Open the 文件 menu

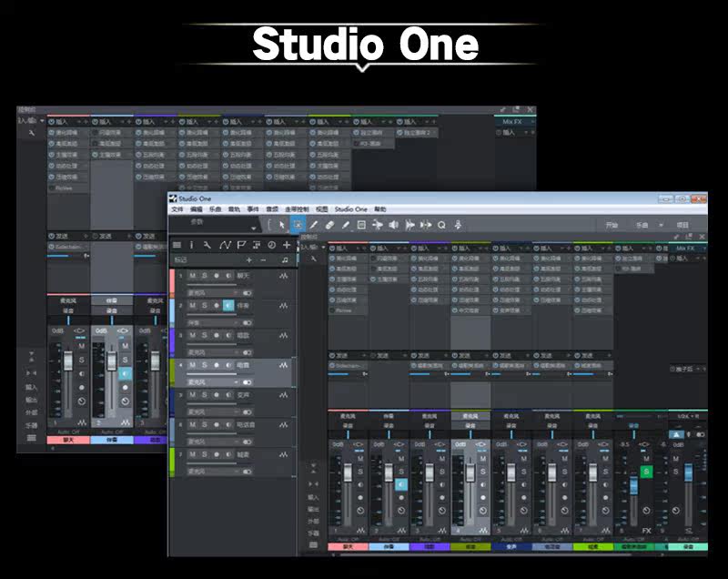[x=177, y=209]
